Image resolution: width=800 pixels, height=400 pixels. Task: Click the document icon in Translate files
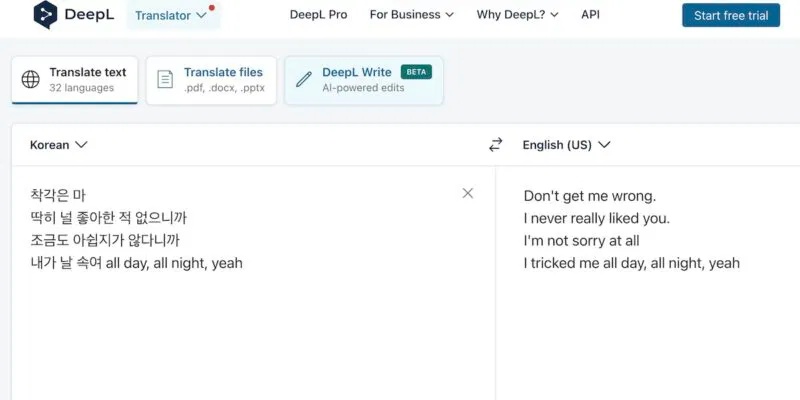point(165,80)
